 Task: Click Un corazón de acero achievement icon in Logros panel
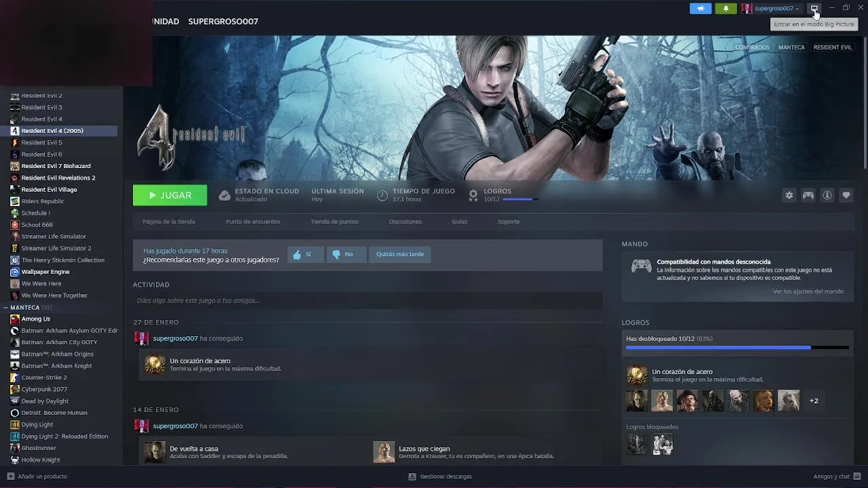[637, 375]
